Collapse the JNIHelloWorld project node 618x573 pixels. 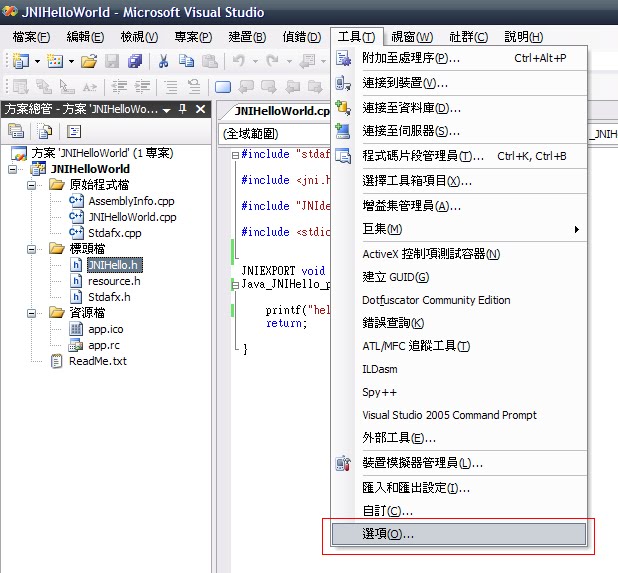click(x=13, y=169)
